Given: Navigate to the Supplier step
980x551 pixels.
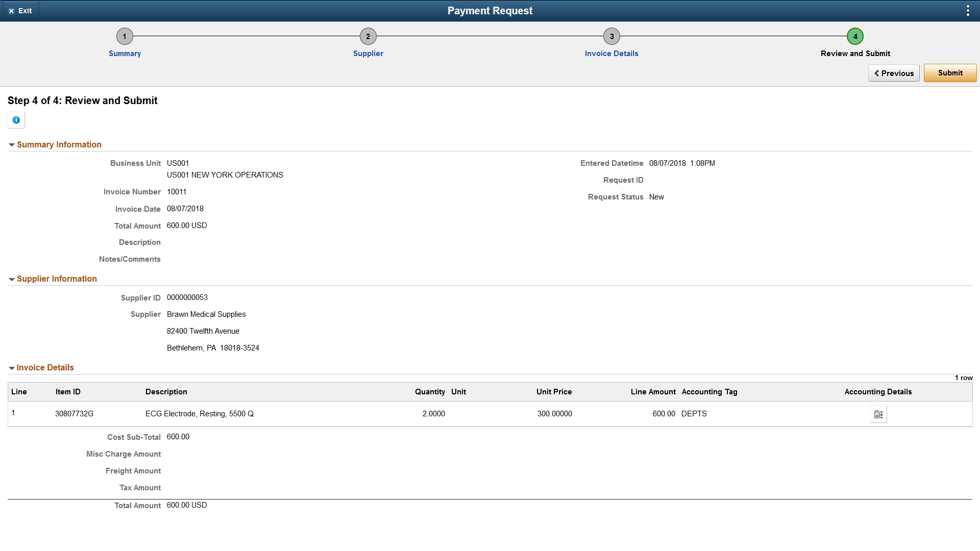Looking at the screenshot, I should pyautogui.click(x=368, y=53).
